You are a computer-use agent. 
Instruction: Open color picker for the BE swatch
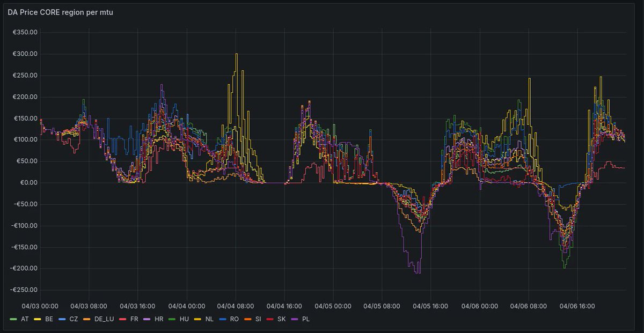[x=38, y=320]
